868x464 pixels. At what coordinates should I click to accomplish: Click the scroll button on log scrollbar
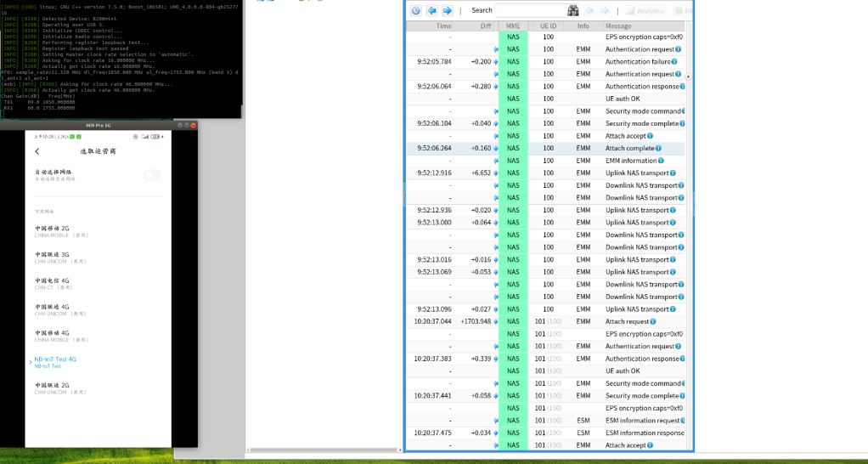tap(688, 76)
